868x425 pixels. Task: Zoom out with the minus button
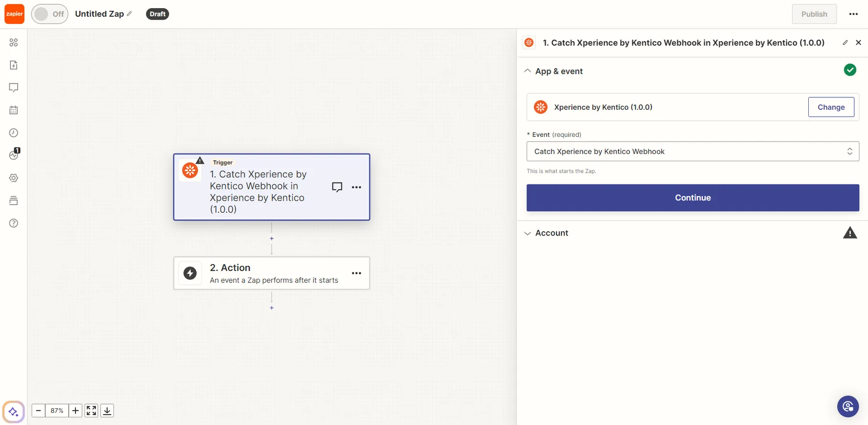tap(38, 411)
